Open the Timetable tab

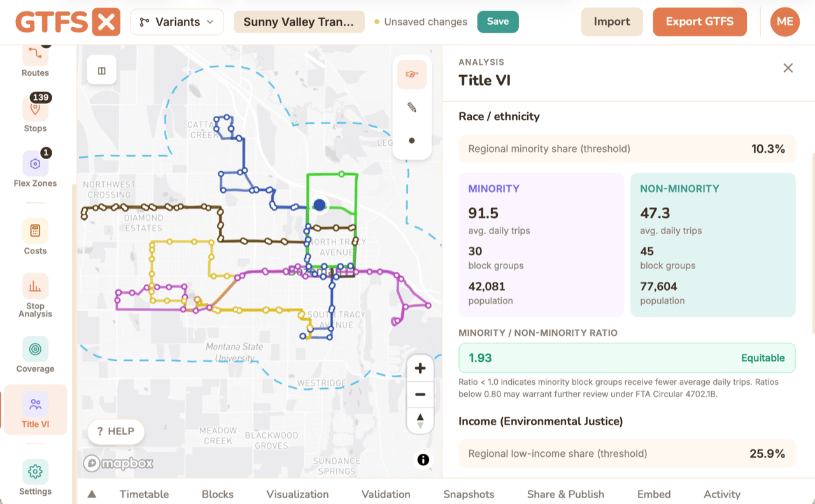pos(145,494)
